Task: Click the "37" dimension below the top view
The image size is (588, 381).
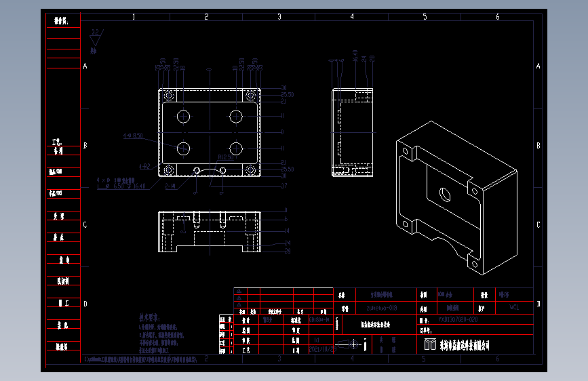Action: tap(284, 186)
